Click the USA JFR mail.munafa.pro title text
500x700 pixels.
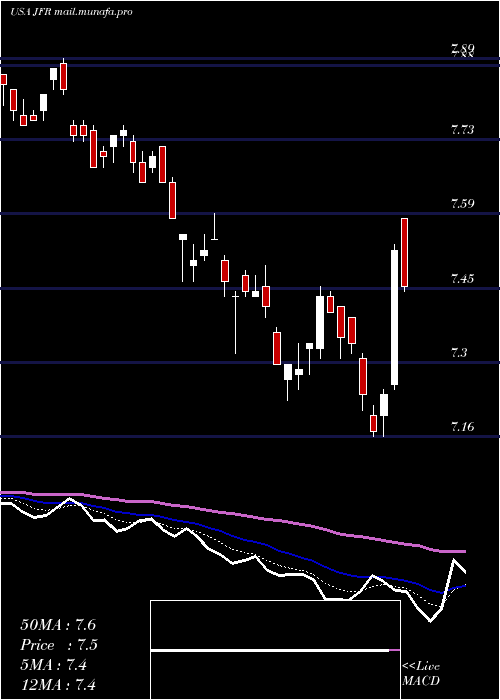click(71, 12)
